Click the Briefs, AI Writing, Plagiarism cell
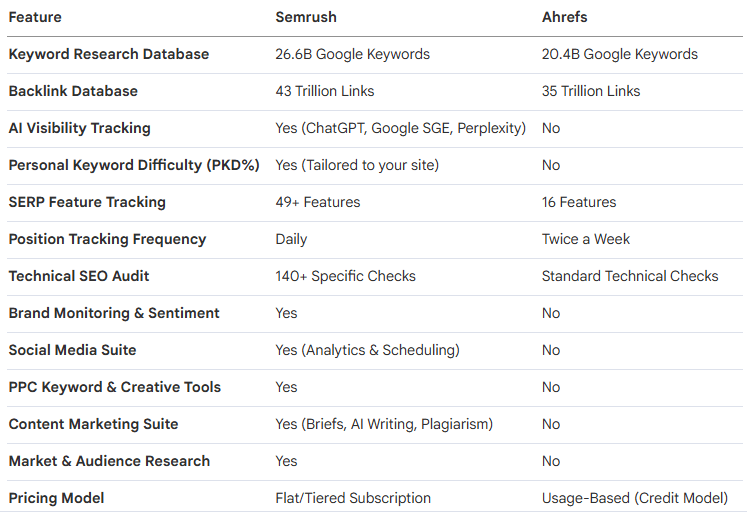 384,424
